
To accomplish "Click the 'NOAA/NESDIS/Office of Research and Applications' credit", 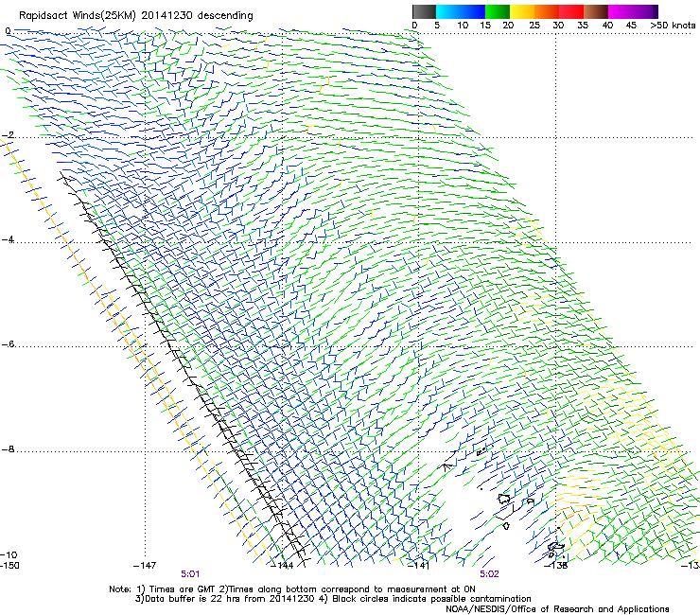I will pyautogui.click(x=557, y=609).
